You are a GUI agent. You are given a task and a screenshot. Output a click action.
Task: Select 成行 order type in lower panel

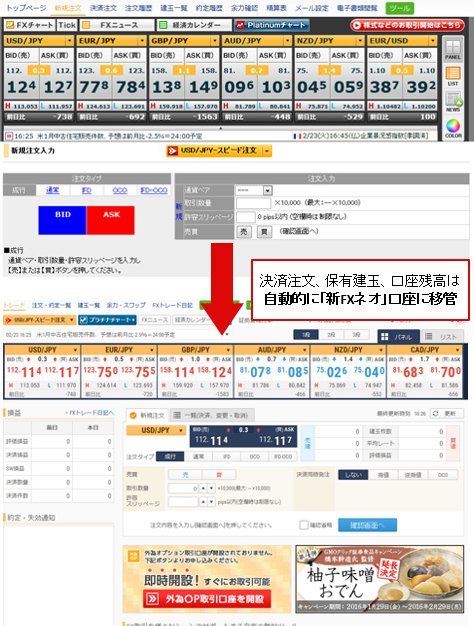(x=170, y=456)
